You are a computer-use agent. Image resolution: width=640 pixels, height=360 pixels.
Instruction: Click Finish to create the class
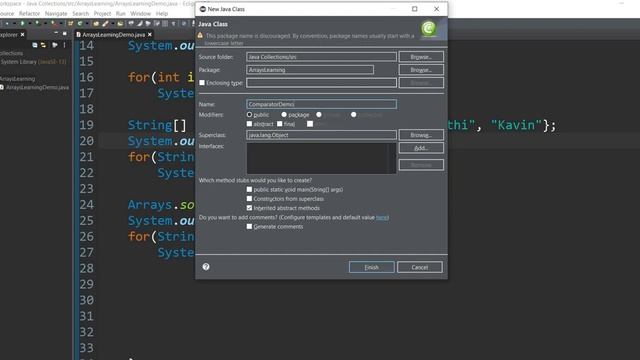[371, 267]
